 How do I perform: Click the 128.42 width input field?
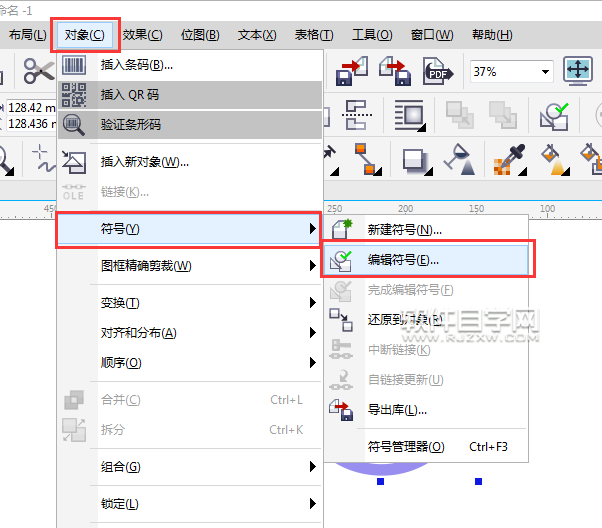point(31,108)
